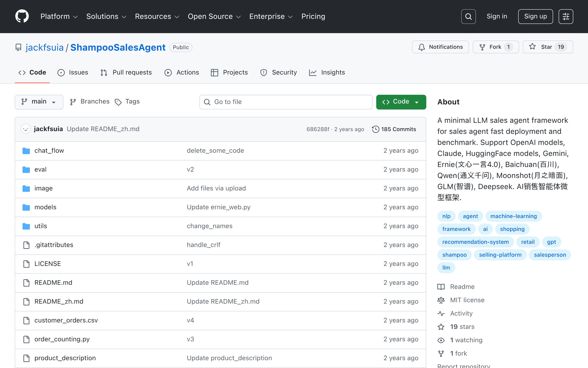Open the 'Update ernie_web.py' commit message

[x=218, y=207]
